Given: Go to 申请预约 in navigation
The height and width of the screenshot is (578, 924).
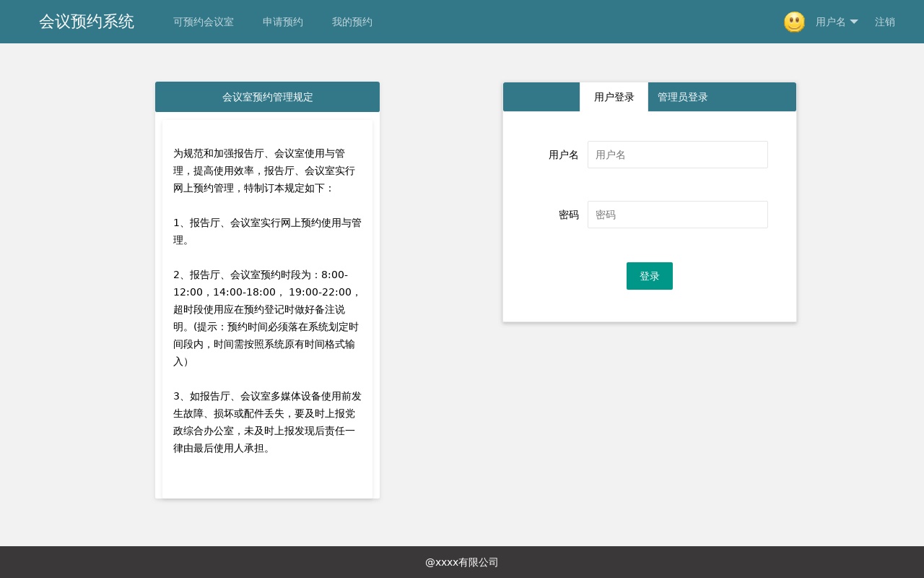Looking at the screenshot, I should [x=283, y=22].
